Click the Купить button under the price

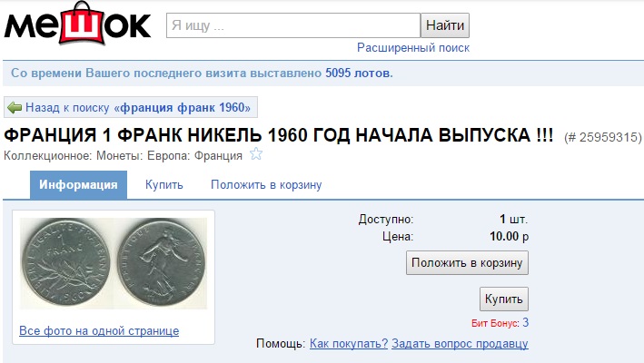click(503, 299)
